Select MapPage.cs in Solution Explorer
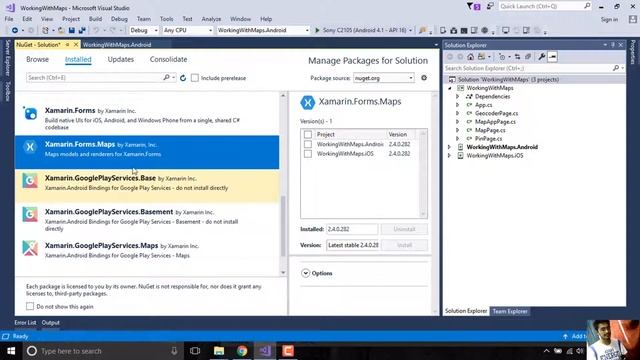This screenshot has height=360, width=640. [x=490, y=130]
